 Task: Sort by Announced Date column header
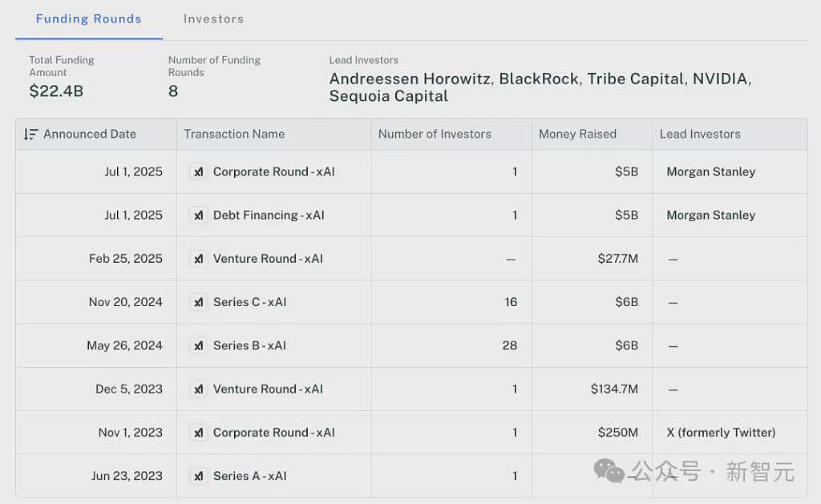coord(90,135)
